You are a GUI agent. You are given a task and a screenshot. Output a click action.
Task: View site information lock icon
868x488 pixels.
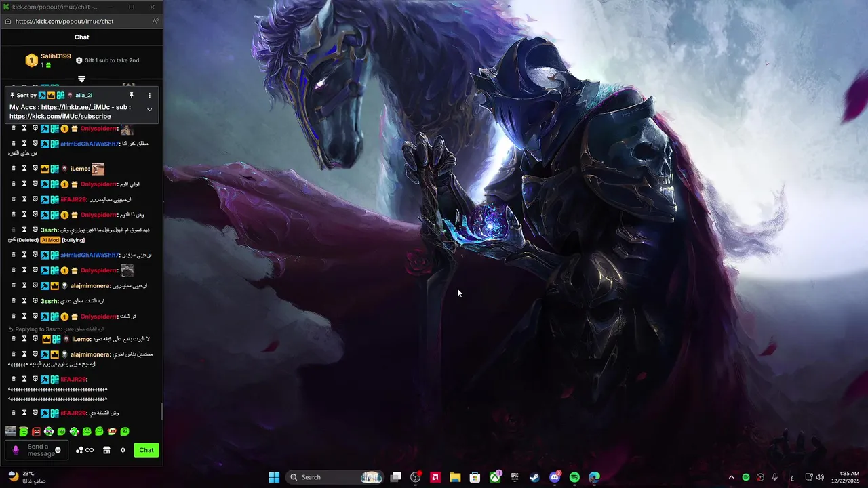tap(8, 21)
